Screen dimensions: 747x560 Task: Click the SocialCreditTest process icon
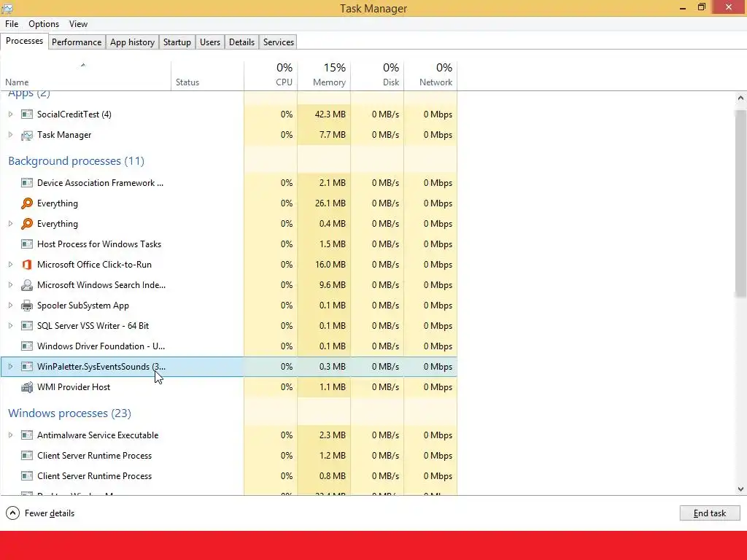27,114
